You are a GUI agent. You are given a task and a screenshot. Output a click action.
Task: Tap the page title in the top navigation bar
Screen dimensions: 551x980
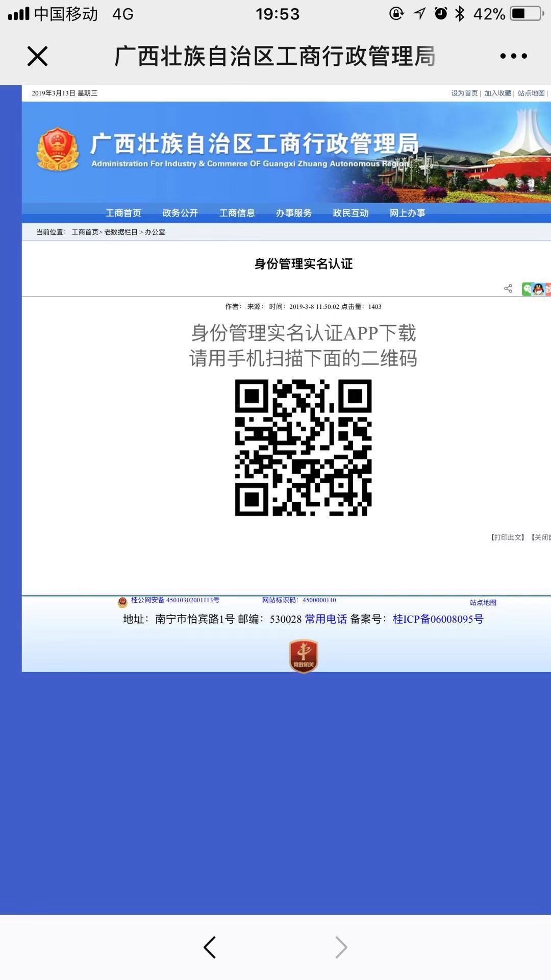click(x=274, y=56)
